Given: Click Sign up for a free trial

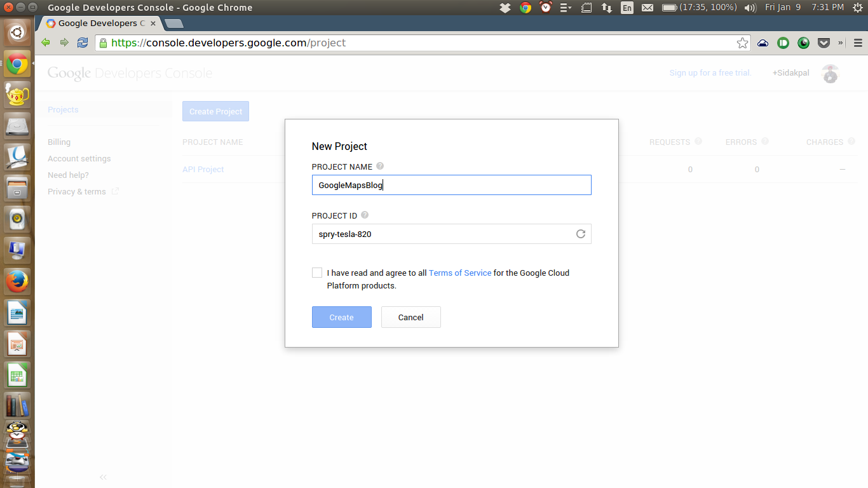Looking at the screenshot, I should click(x=710, y=73).
